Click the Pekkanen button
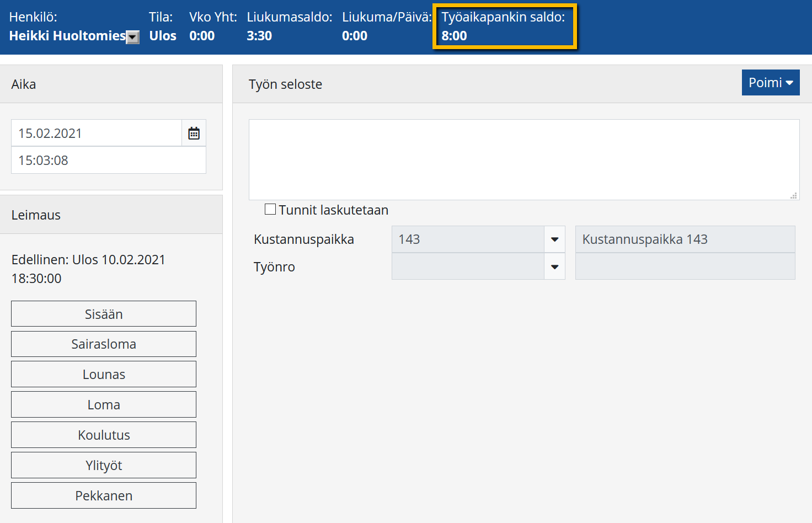 pos(104,496)
